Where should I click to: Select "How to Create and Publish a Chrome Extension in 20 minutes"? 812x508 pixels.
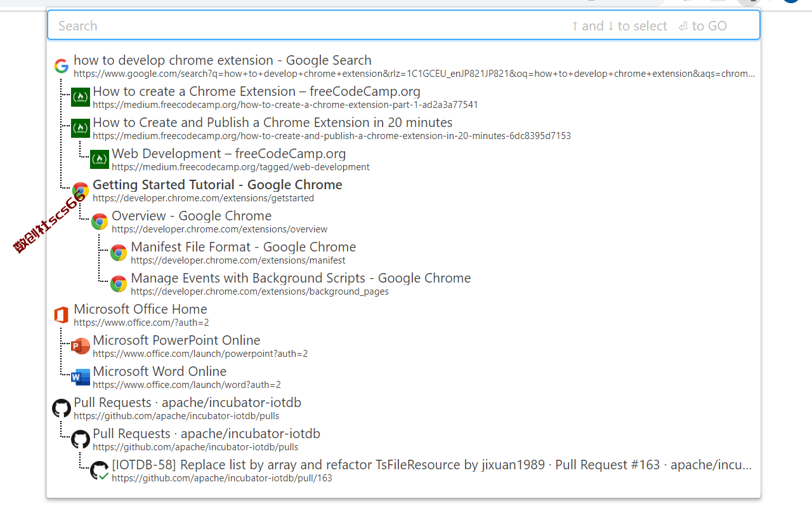click(x=273, y=123)
